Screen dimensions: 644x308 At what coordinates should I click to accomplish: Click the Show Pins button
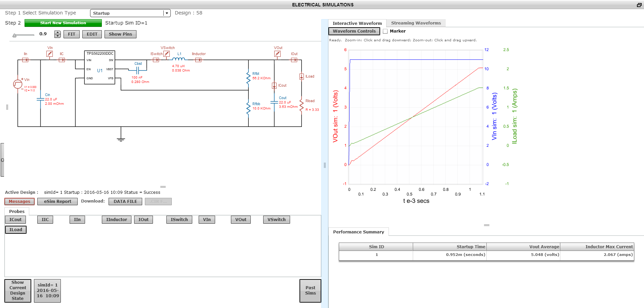120,34
